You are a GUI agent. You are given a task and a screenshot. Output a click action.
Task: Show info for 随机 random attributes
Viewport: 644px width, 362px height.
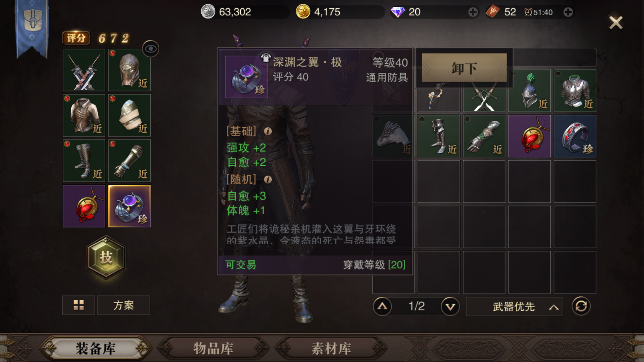(268, 180)
